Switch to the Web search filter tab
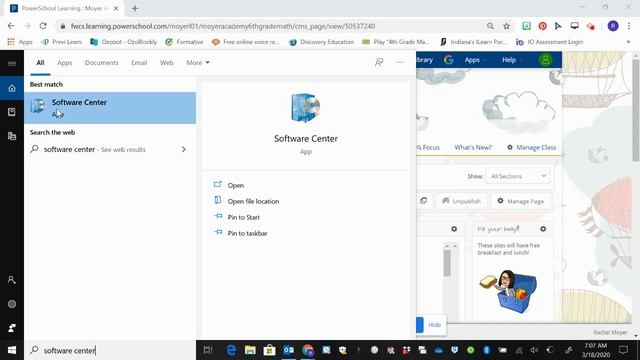Viewport: 640px width, 360px height. pos(167,62)
